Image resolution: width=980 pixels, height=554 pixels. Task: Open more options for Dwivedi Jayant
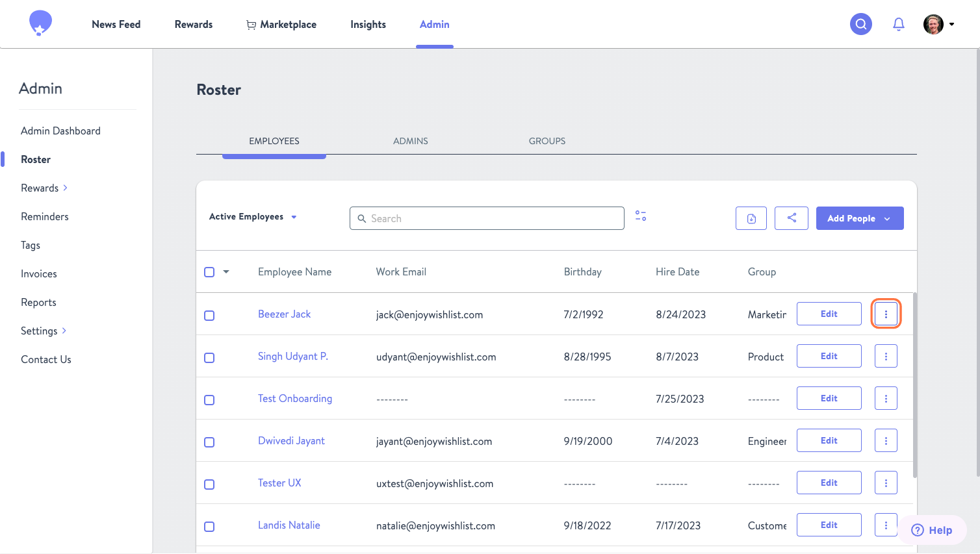coord(886,440)
